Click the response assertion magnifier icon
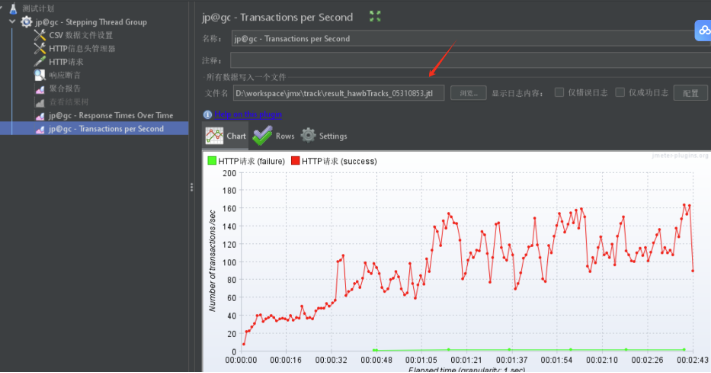 pos(40,75)
